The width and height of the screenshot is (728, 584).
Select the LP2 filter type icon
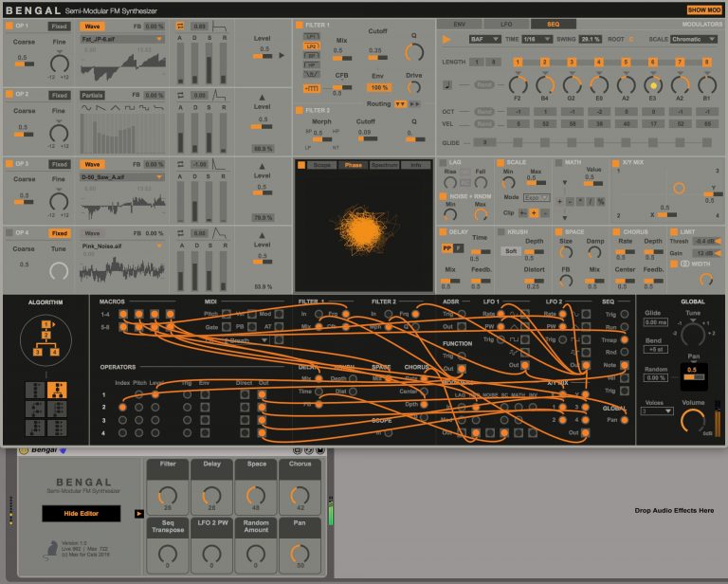(x=311, y=46)
